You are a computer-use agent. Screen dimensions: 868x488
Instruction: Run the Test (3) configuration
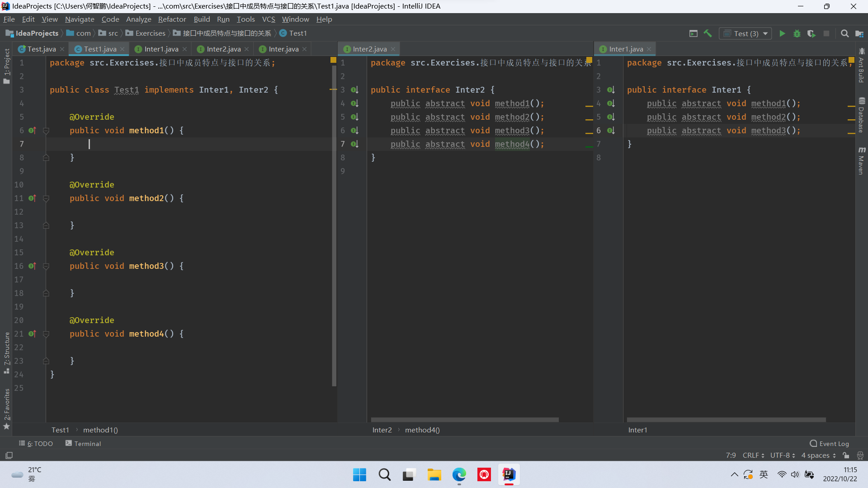pyautogui.click(x=782, y=33)
